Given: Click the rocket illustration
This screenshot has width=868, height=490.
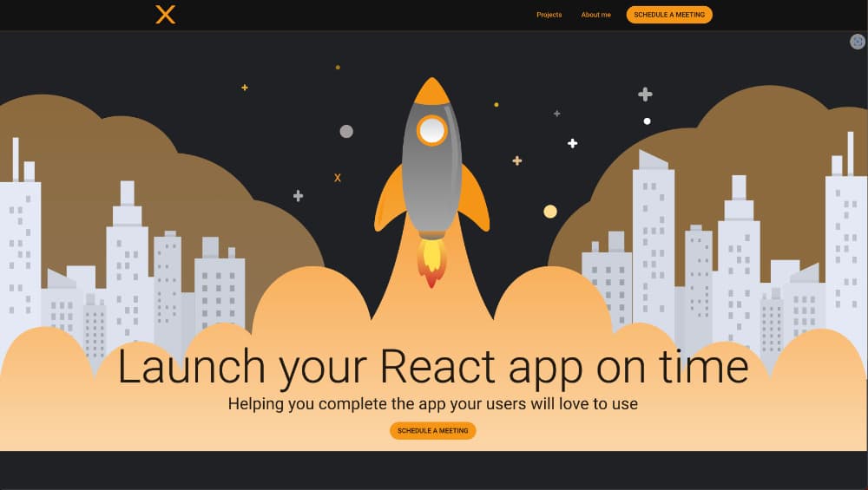Looking at the screenshot, I should 431,182.
